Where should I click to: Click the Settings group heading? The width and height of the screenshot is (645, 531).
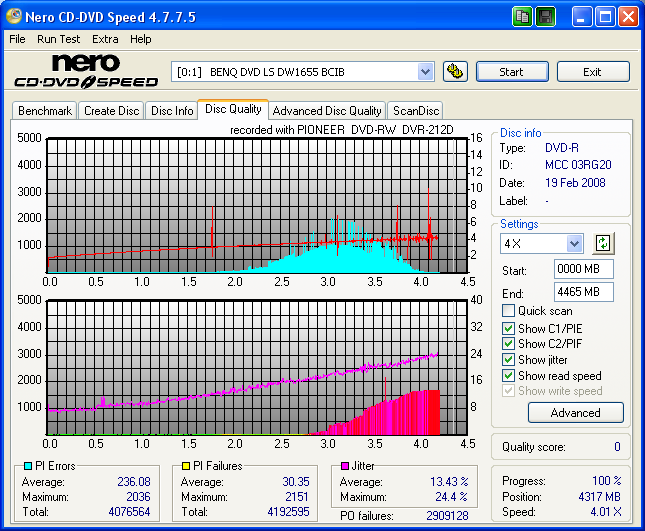pyautogui.click(x=519, y=224)
